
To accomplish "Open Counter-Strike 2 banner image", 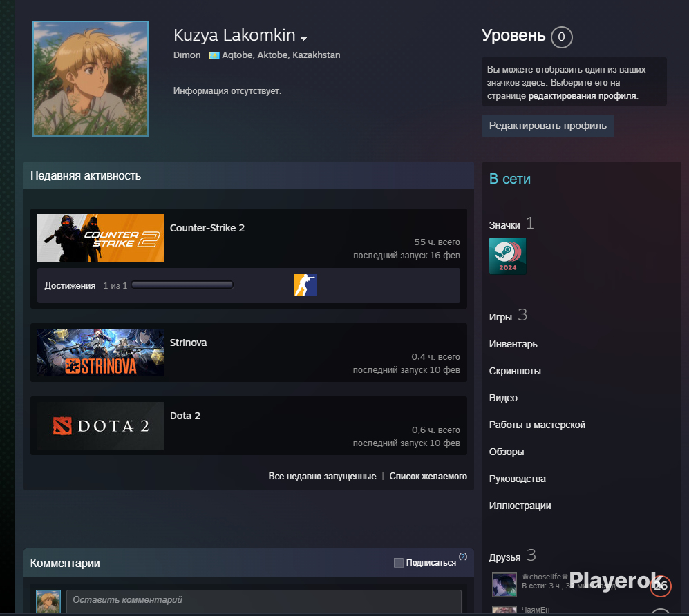I will click(101, 238).
